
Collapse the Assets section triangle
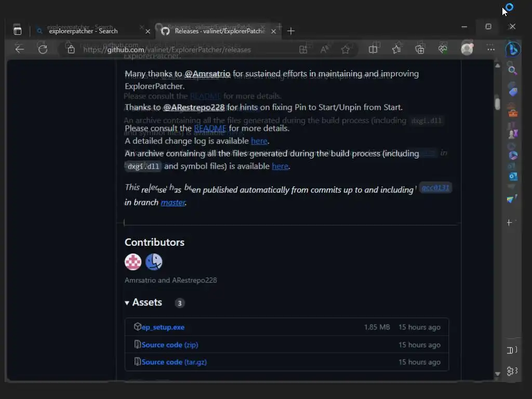point(127,303)
